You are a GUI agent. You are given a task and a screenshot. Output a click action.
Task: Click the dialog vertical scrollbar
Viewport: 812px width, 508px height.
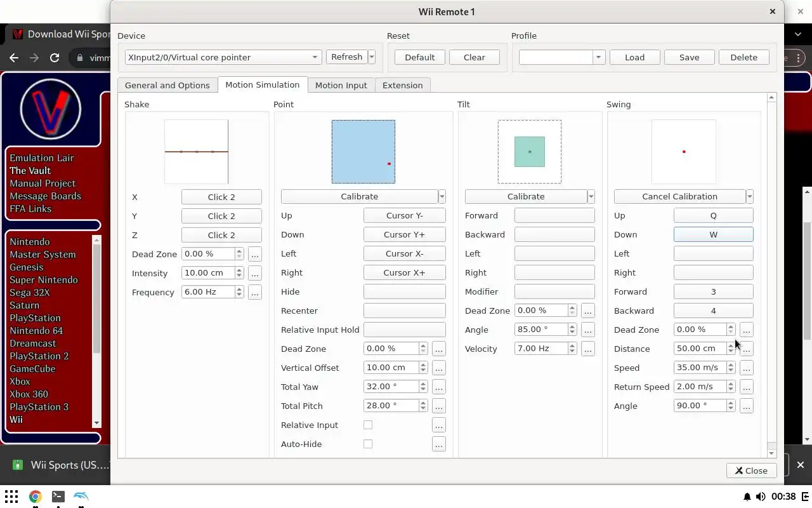pyautogui.click(x=771, y=275)
